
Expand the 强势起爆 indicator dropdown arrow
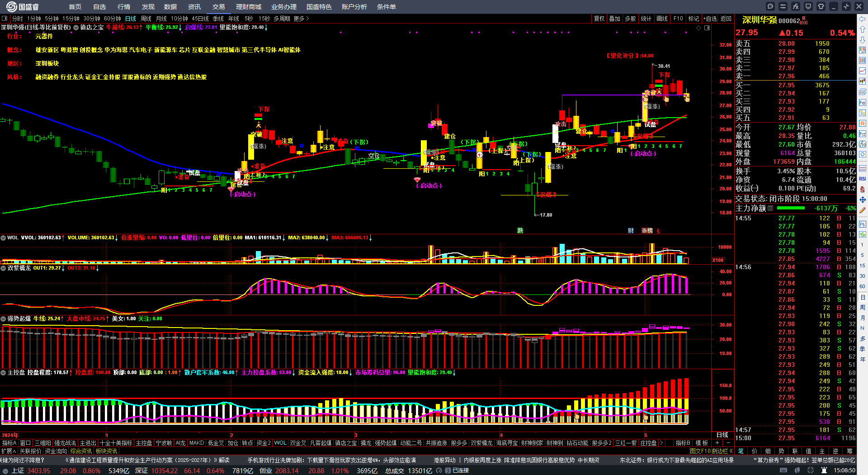[3, 318]
